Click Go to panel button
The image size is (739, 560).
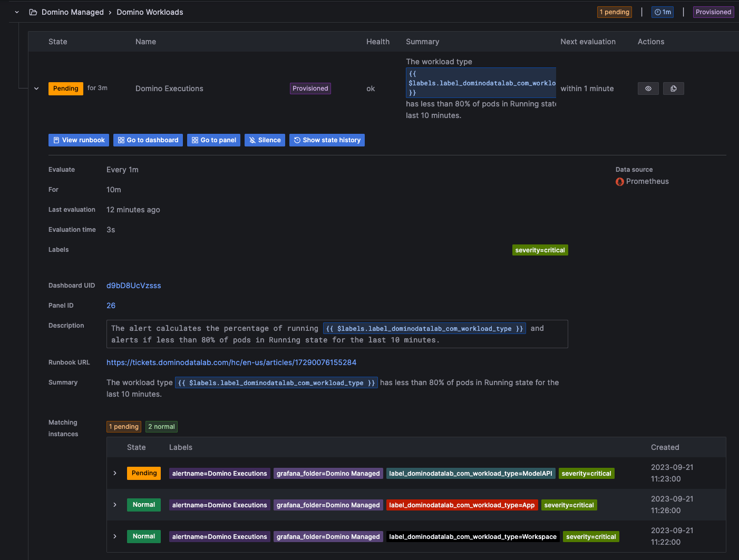[214, 140]
